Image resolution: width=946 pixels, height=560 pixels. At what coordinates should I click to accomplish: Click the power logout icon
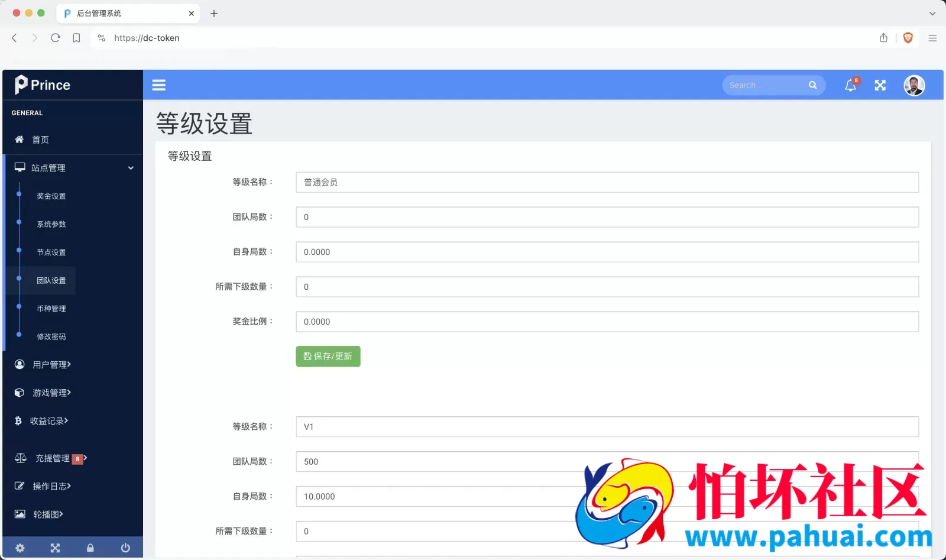tap(125, 548)
